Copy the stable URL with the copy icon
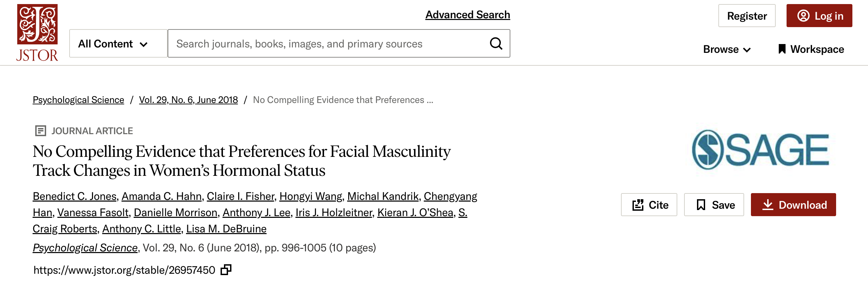 pyautogui.click(x=226, y=270)
